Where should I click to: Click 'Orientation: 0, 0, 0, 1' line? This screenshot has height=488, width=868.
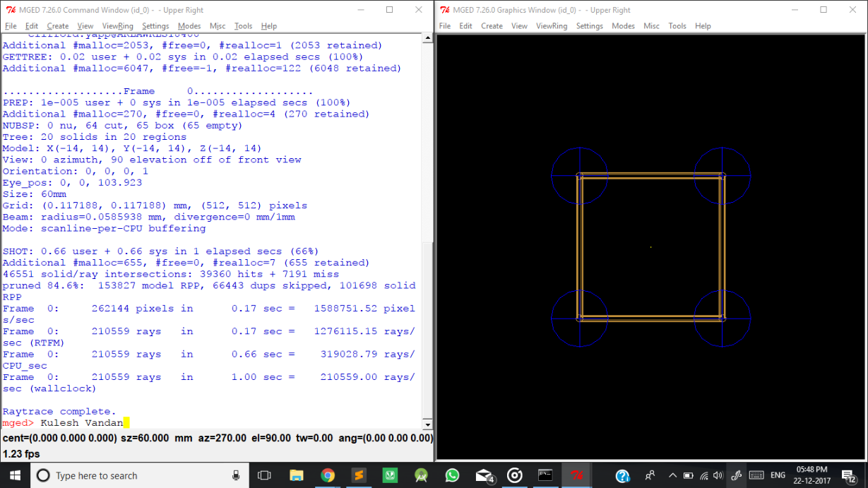(x=76, y=171)
